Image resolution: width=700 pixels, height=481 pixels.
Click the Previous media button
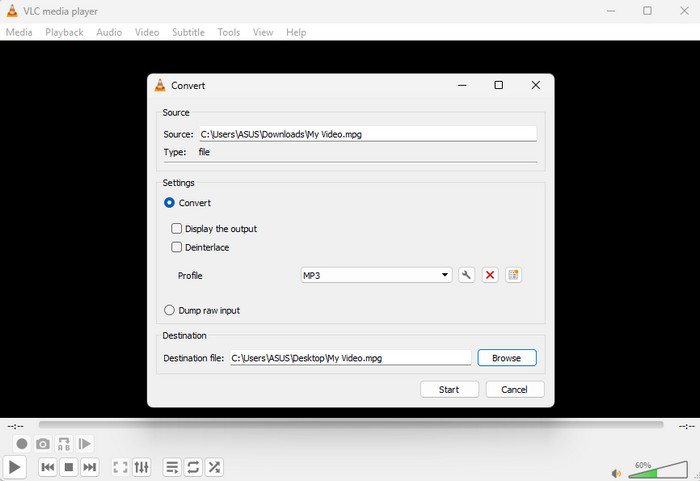click(47, 467)
